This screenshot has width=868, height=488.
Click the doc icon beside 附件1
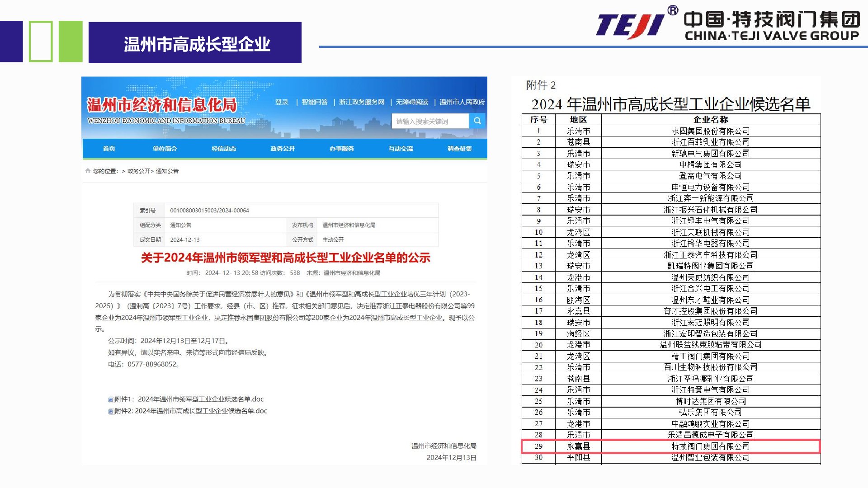111,399
